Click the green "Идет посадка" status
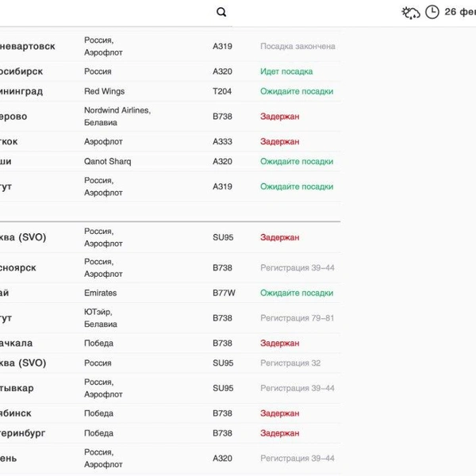 (x=286, y=71)
